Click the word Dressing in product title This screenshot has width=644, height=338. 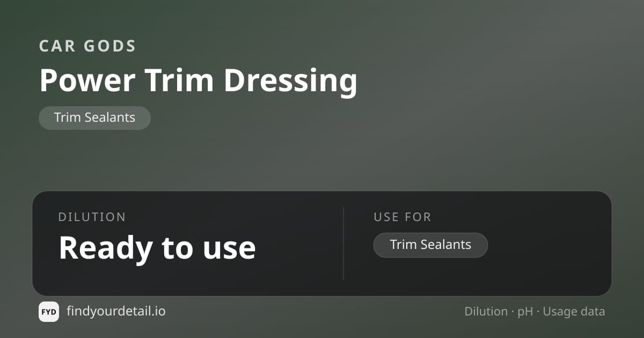(x=290, y=82)
